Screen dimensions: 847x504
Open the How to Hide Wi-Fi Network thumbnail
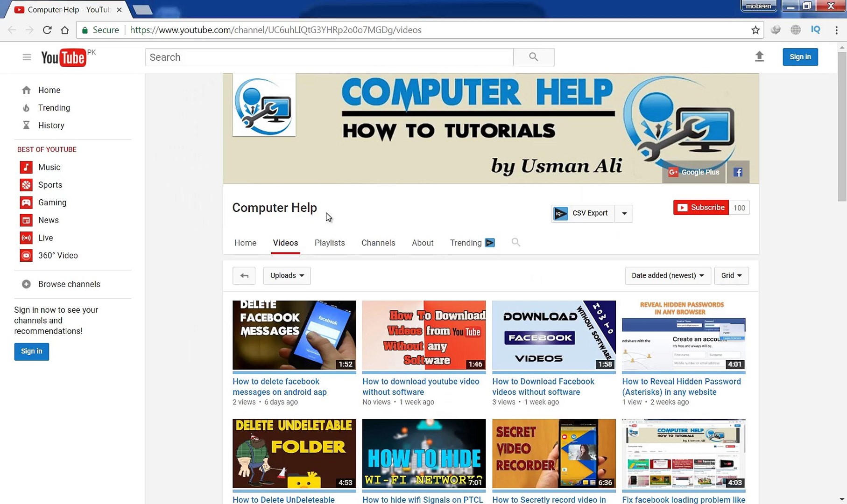point(424,454)
